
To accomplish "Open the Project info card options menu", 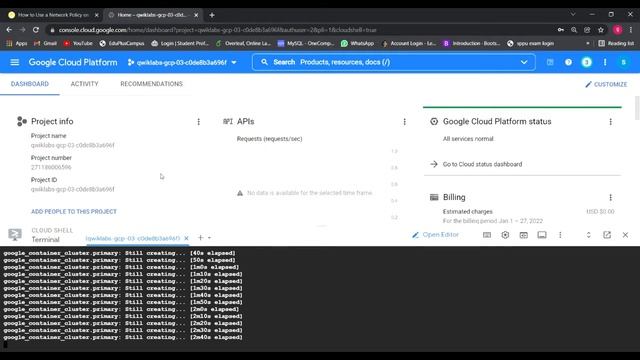I will tap(199, 122).
